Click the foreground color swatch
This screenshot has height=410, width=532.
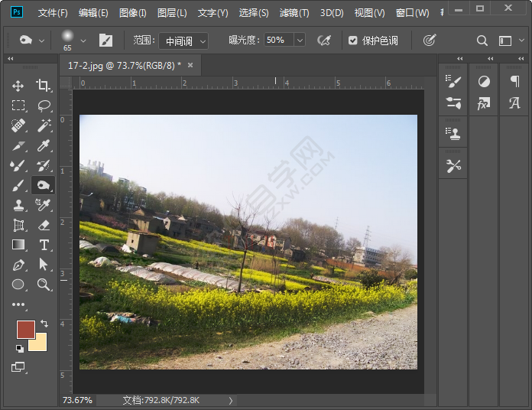(x=26, y=330)
